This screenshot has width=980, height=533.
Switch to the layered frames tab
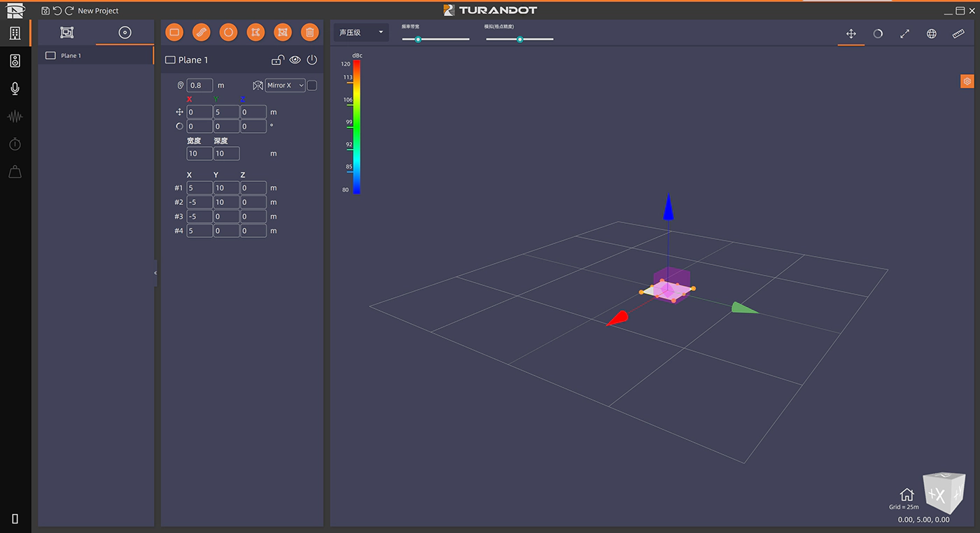[67, 32]
